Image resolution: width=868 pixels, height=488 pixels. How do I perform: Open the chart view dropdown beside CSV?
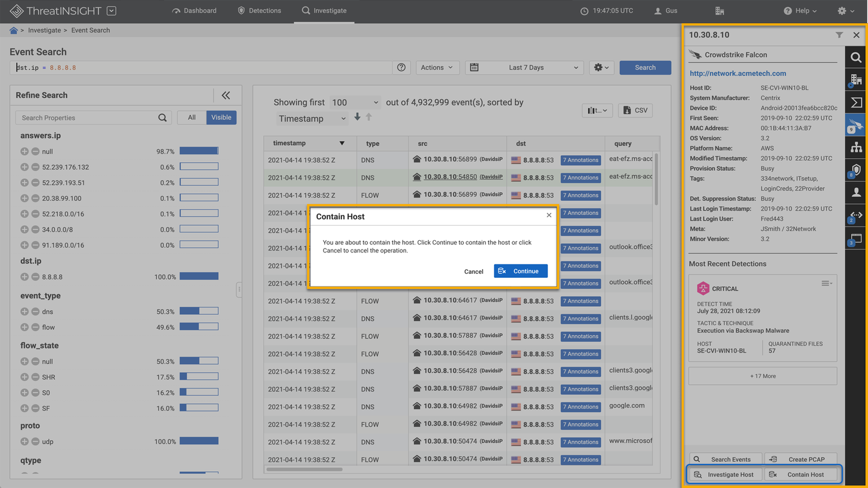[597, 110]
